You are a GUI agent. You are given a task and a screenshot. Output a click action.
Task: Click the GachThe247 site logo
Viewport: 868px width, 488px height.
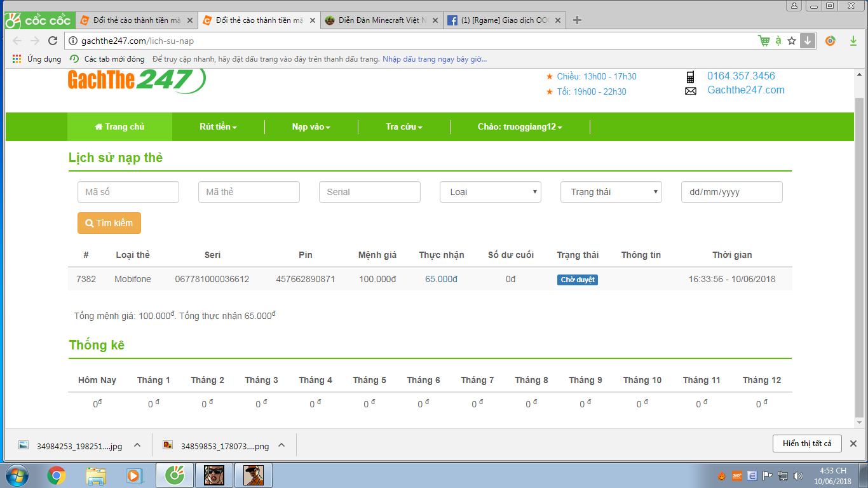click(x=137, y=80)
